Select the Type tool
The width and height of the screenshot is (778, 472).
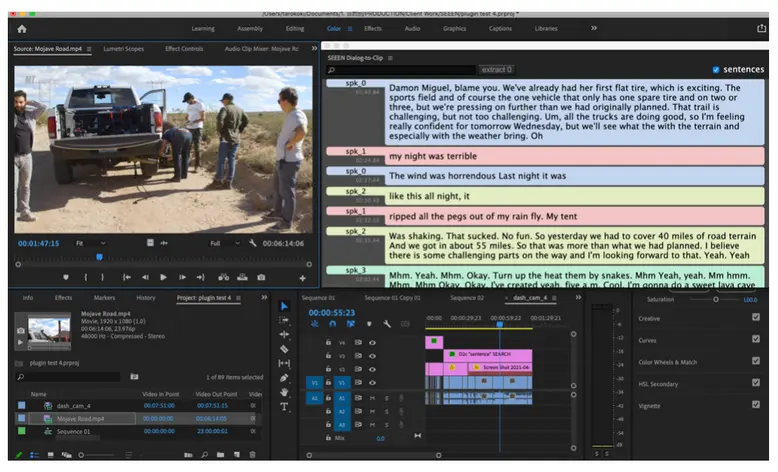click(284, 407)
